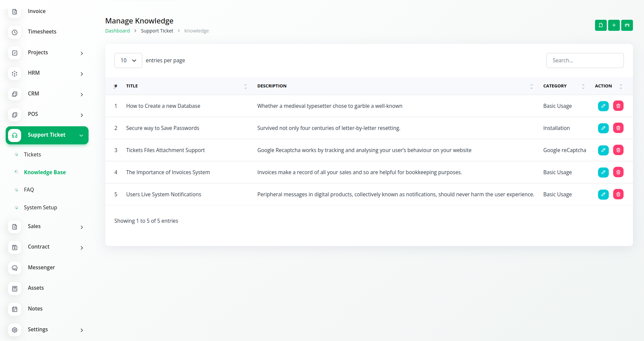Delete the 'Users Live System Notifications' entry
The image size is (644, 341).
[618, 194]
